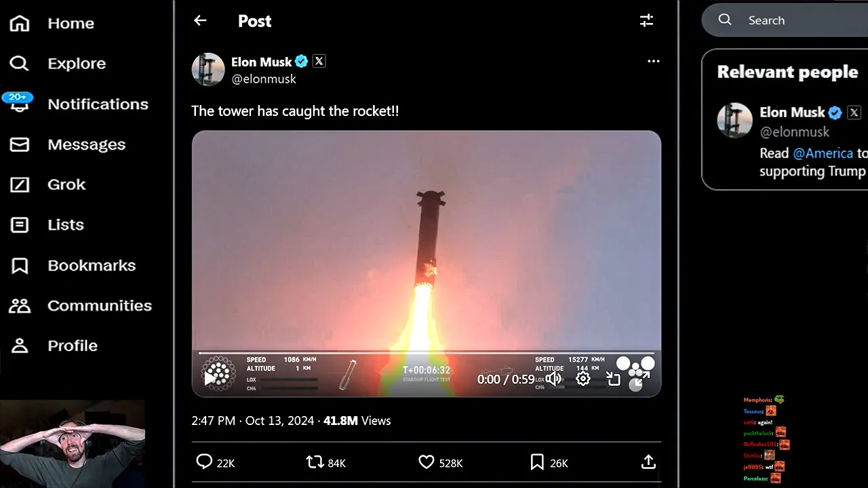This screenshot has height=488, width=868.
Task: Toggle picture-in-picture for the video
Action: (613, 379)
